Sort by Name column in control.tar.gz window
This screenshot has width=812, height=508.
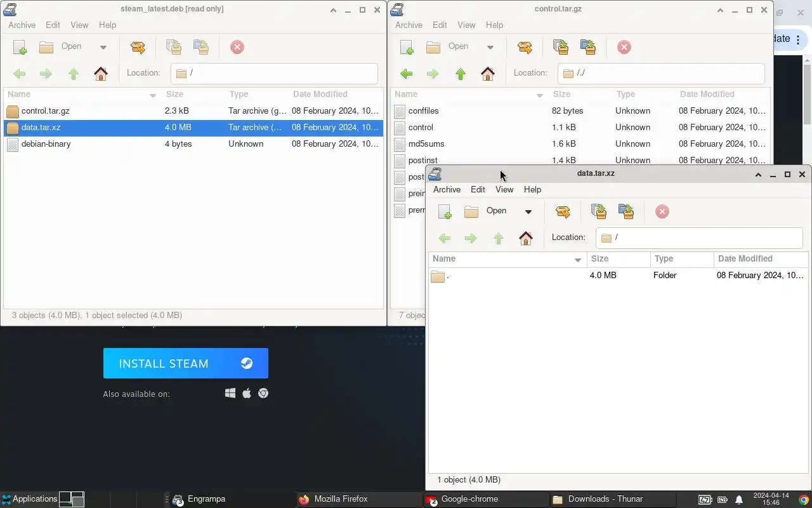click(x=469, y=94)
